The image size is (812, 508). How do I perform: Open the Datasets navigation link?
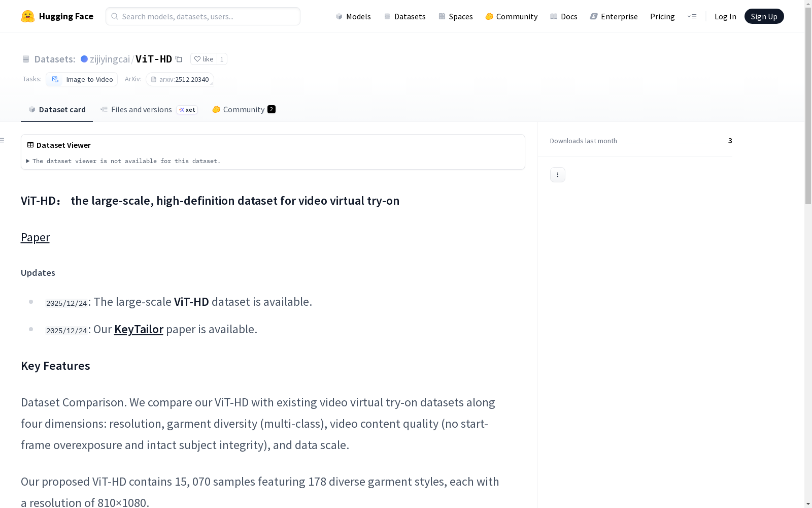404,16
